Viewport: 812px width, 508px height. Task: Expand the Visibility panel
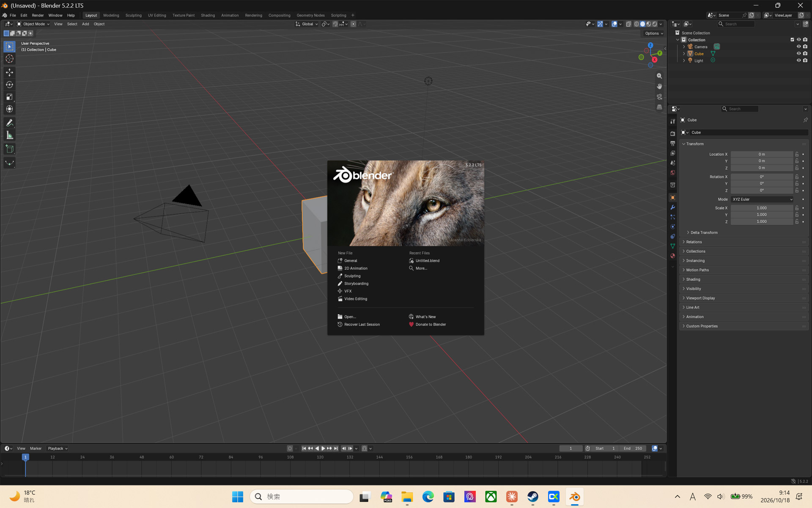pyautogui.click(x=744, y=289)
